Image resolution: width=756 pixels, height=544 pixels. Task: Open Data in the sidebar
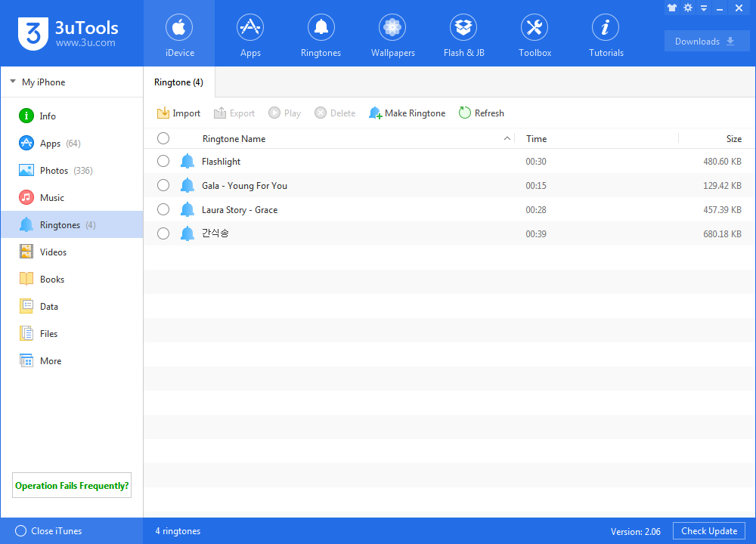pyautogui.click(x=73, y=307)
